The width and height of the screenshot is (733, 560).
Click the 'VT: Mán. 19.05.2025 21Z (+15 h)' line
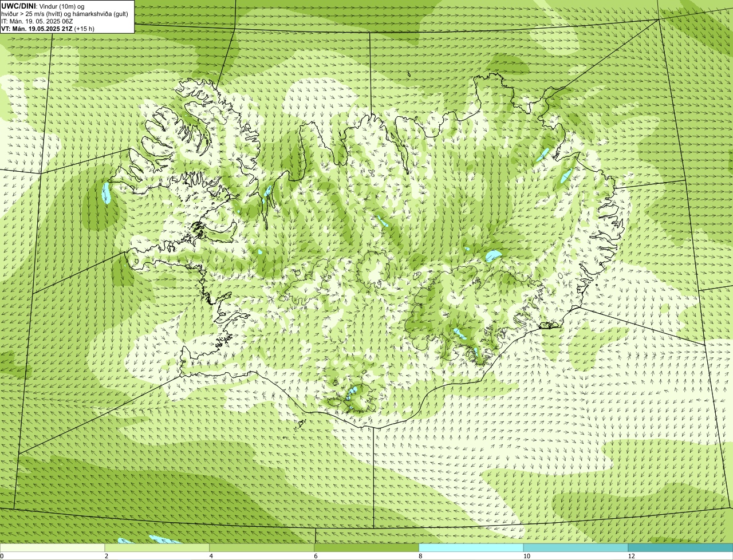point(48,29)
